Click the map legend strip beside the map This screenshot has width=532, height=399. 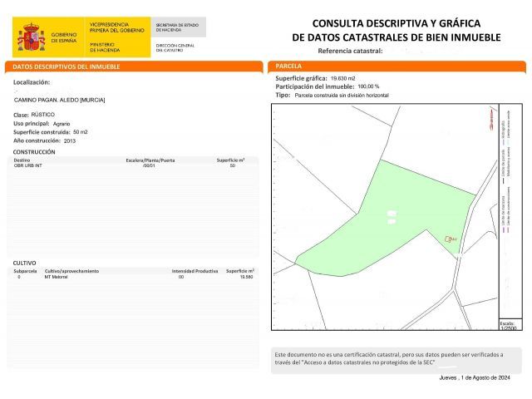coord(510,210)
